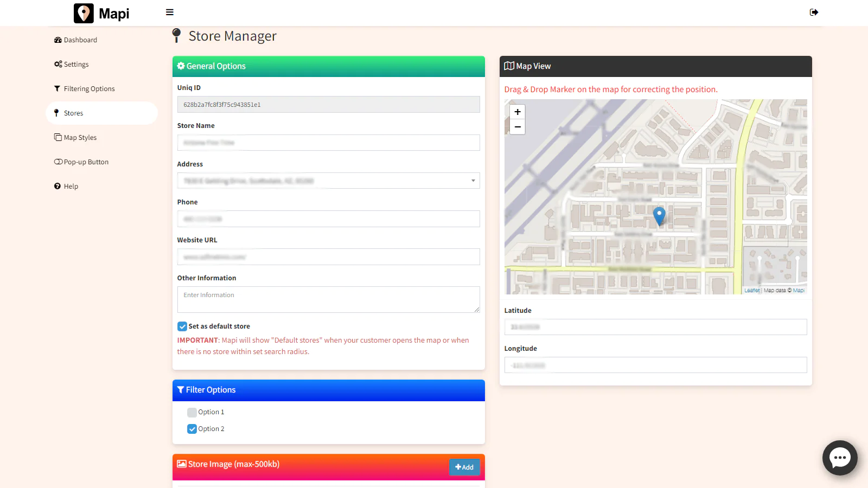The width and height of the screenshot is (868, 488).
Task: Zoom in on the map
Action: point(518,112)
